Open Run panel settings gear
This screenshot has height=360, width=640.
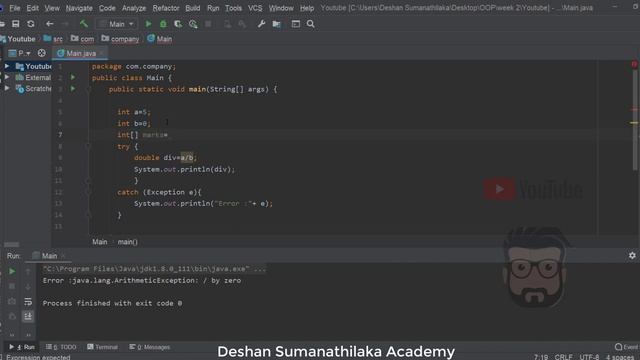(632, 255)
